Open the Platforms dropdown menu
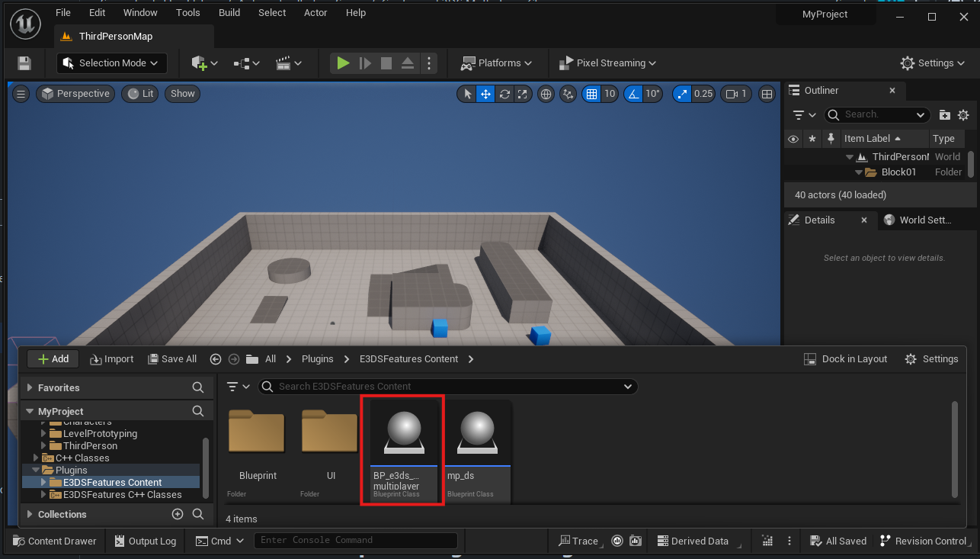 coord(496,63)
